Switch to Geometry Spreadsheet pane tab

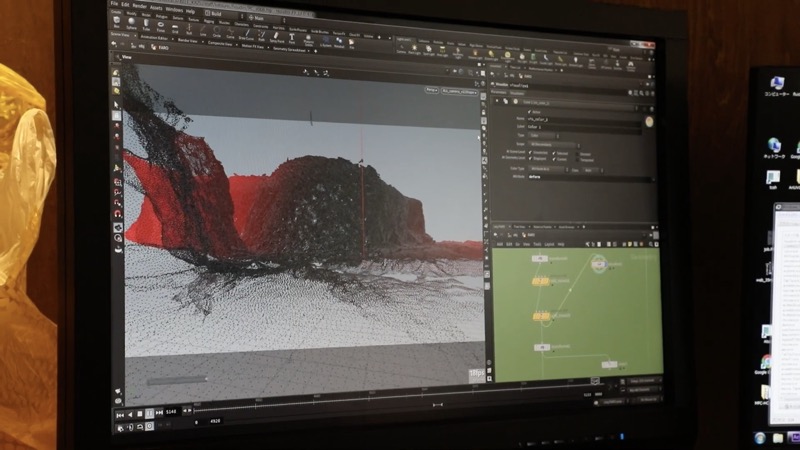289,49
